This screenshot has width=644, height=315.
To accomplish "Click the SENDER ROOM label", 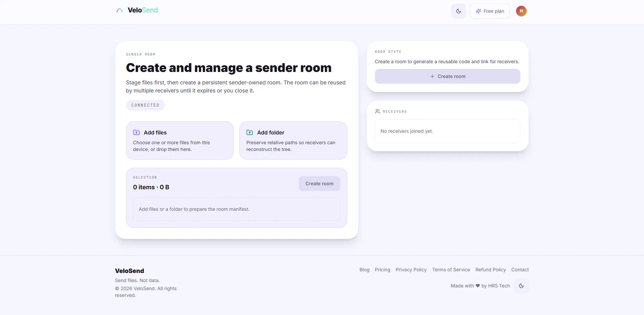I will point(141,54).
